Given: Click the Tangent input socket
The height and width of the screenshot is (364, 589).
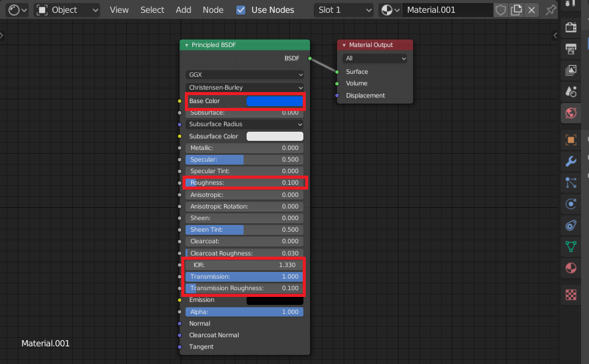Looking at the screenshot, I should pyautogui.click(x=179, y=347).
